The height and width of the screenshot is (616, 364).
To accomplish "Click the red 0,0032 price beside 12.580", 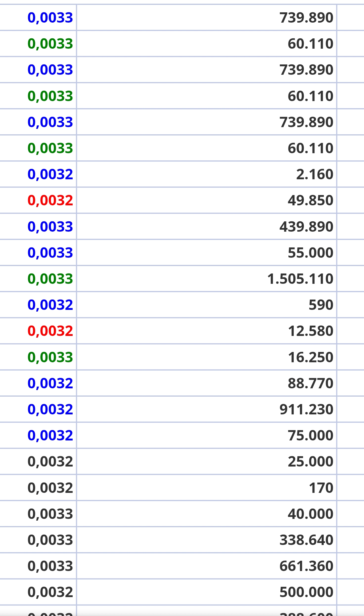I will (50, 331).
